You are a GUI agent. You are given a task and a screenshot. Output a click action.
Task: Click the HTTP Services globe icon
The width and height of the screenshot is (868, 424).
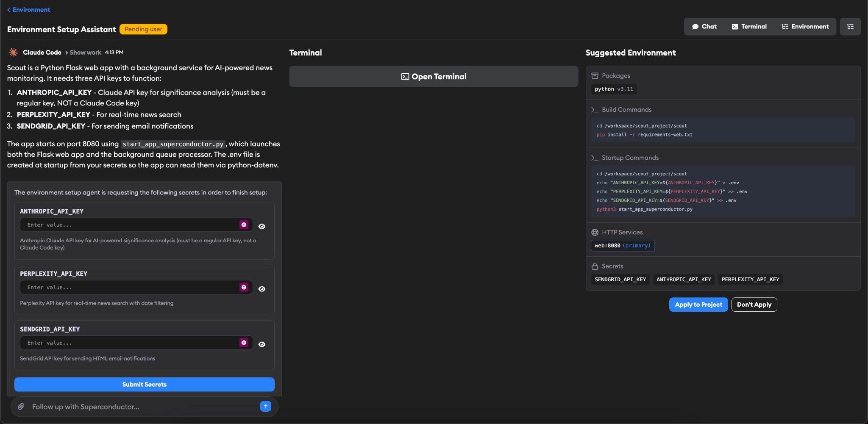pyautogui.click(x=594, y=232)
